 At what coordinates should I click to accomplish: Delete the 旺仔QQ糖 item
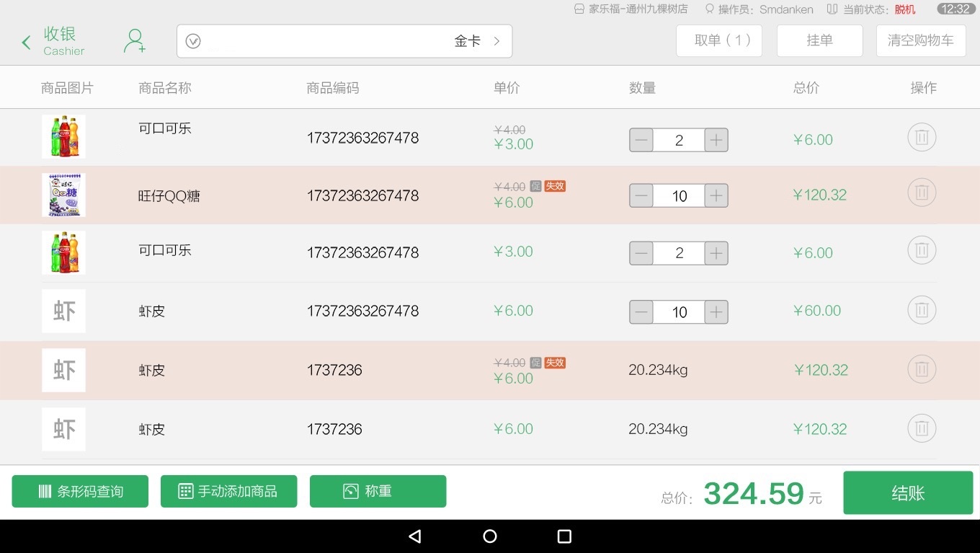[922, 193]
